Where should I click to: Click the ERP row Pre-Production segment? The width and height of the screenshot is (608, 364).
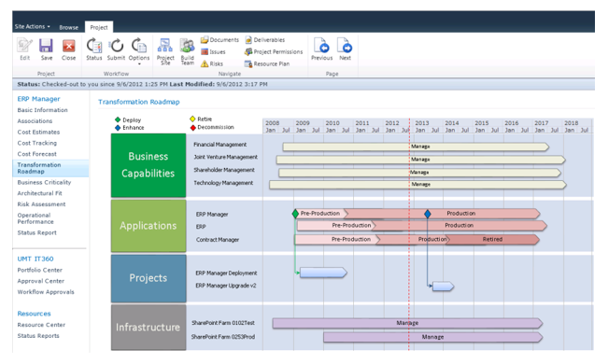(336, 226)
